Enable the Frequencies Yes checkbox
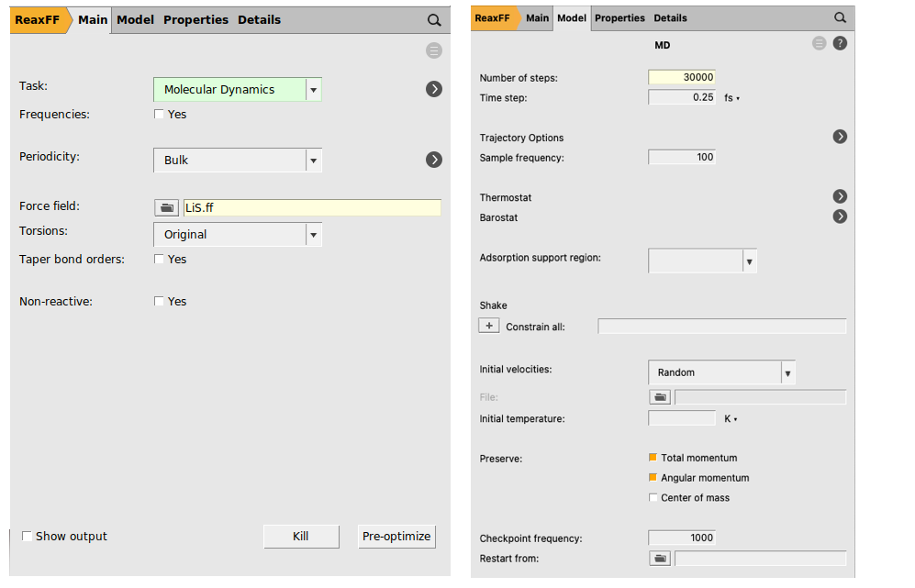The width and height of the screenshot is (915, 588). click(x=159, y=114)
